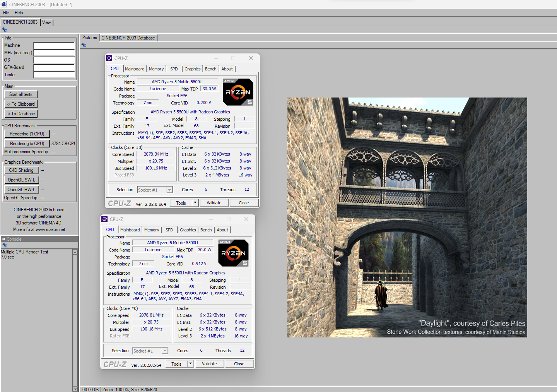Click Validate in the lower CPU-Z window
This screenshot has width=557, height=392.
(x=210, y=364)
